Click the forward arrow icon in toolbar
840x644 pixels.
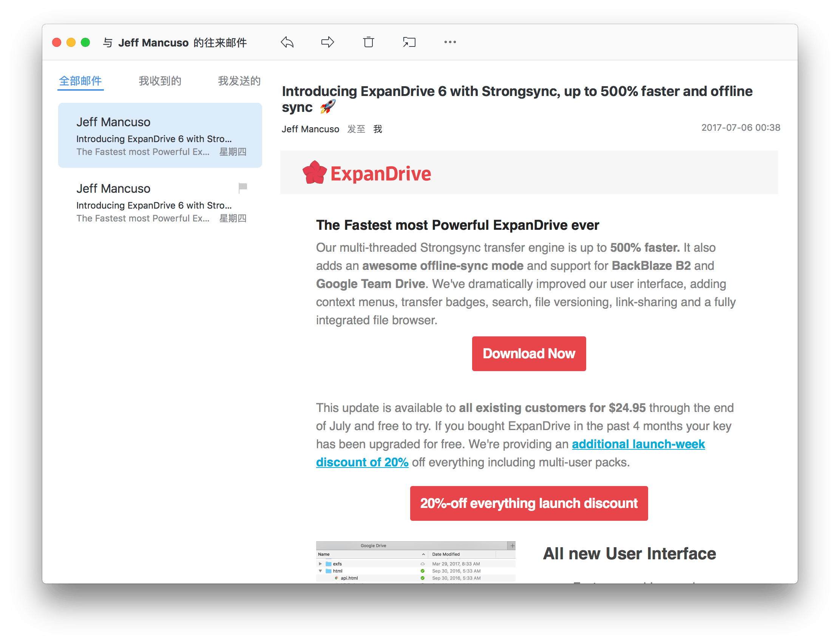327,42
